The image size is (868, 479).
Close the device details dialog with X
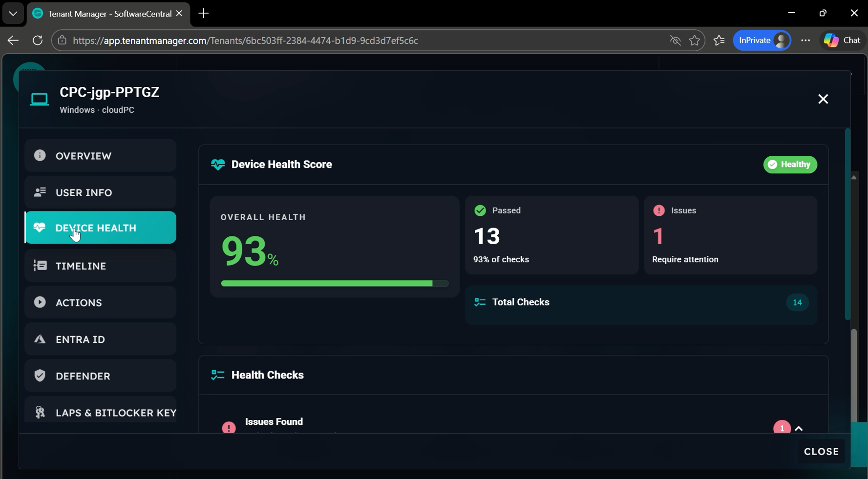pyautogui.click(x=823, y=99)
